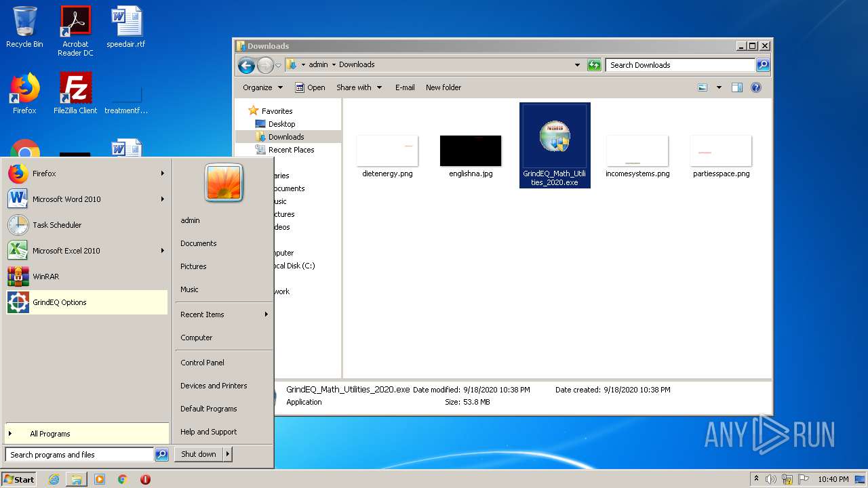868x488 pixels.
Task: Open Internet Explorer from taskbar
Action: 54,479
